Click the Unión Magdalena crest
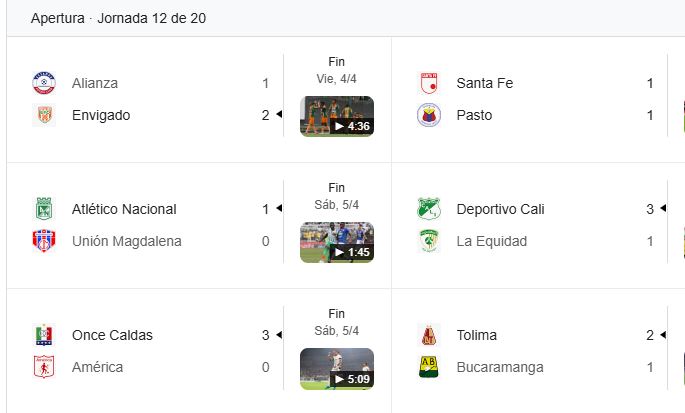Image resolution: width=685 pixels, height=413 pixels. point(44,241)
